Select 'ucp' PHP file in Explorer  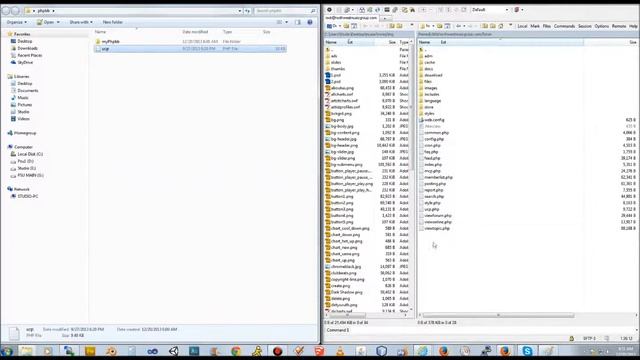pyautogui.click(x=190, y=49)
